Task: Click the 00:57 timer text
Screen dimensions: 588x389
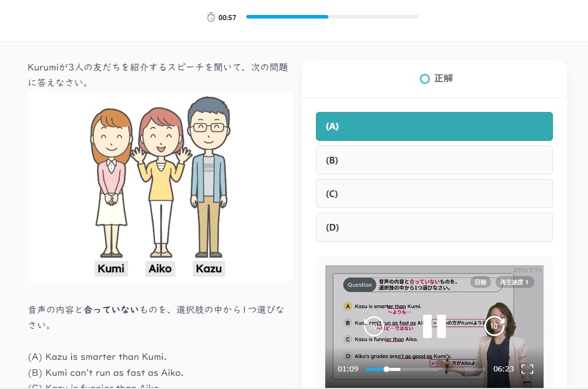Action: [227, 17]
